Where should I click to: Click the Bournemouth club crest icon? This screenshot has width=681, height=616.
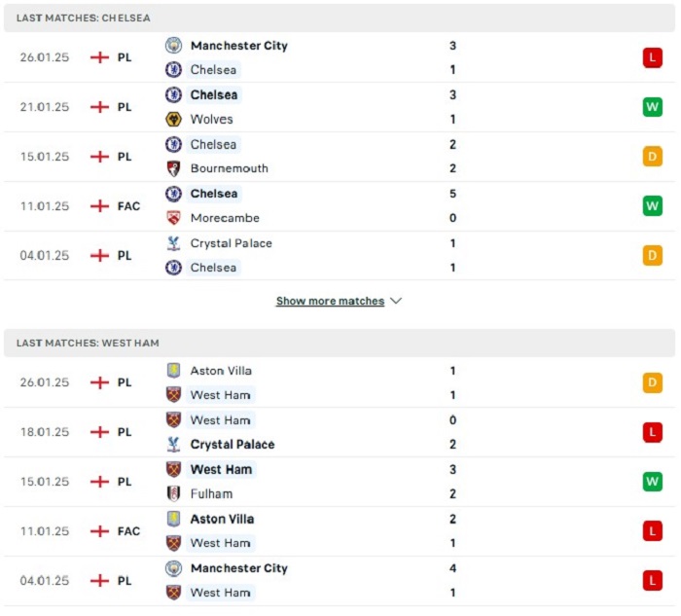click(173, 168)
